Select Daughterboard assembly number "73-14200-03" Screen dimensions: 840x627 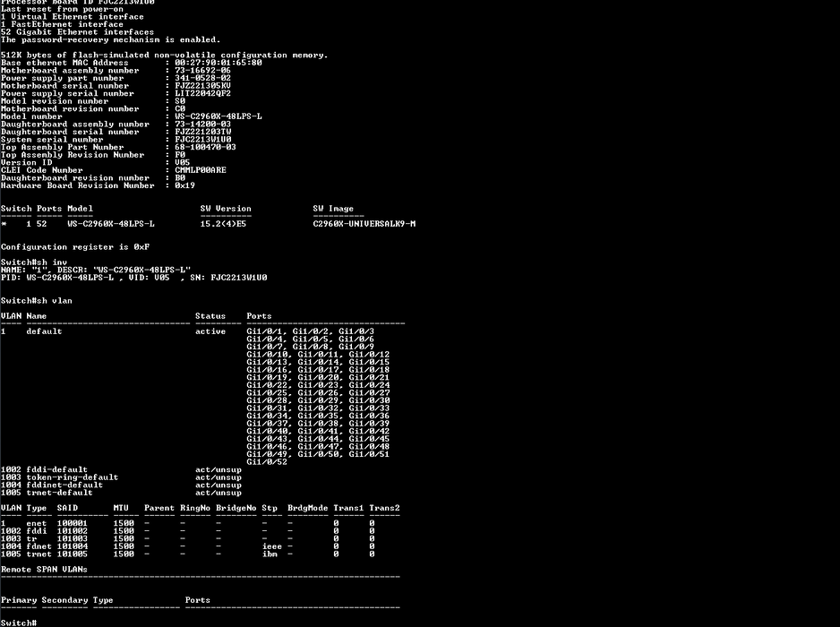click(x=202, y=125)
